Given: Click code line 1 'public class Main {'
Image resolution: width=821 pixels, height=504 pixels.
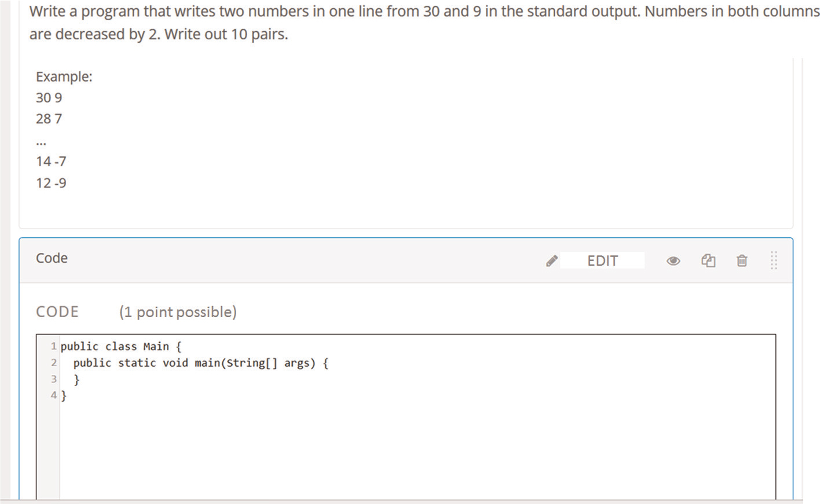Looking at the screenshot, I should click(121, 347).
